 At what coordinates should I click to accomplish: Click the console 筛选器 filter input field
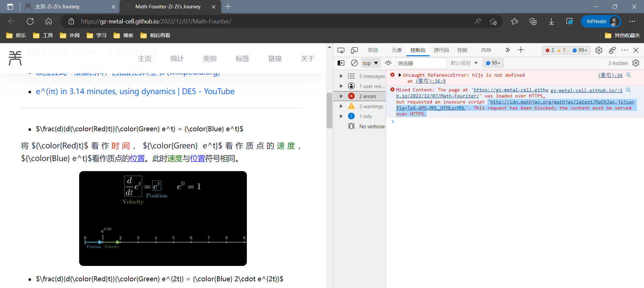pos(421,63)
